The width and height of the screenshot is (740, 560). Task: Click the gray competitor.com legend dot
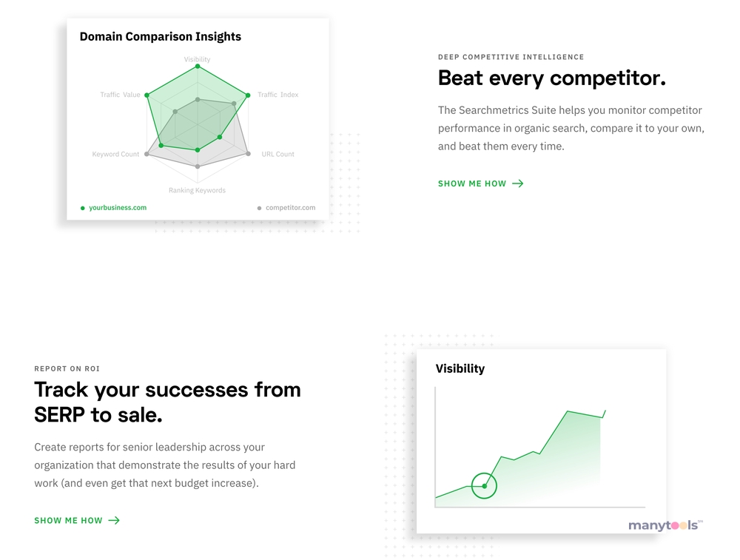(x=259, y=208)
